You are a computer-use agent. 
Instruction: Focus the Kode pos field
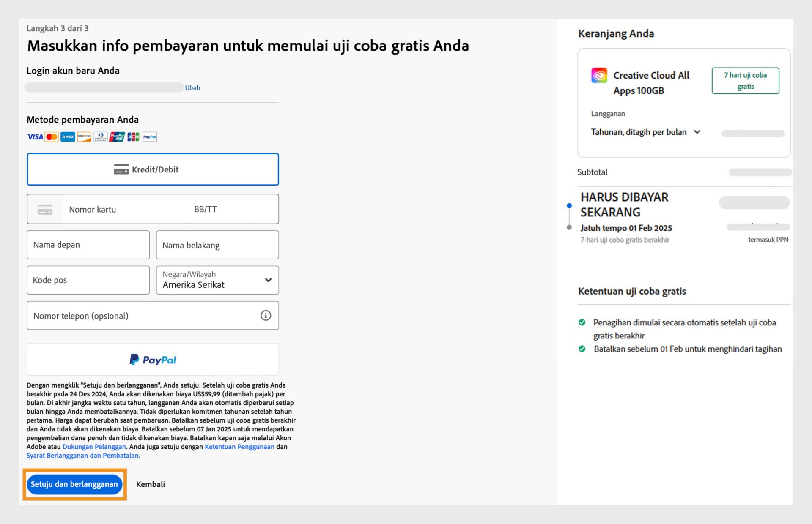[88, 280]
